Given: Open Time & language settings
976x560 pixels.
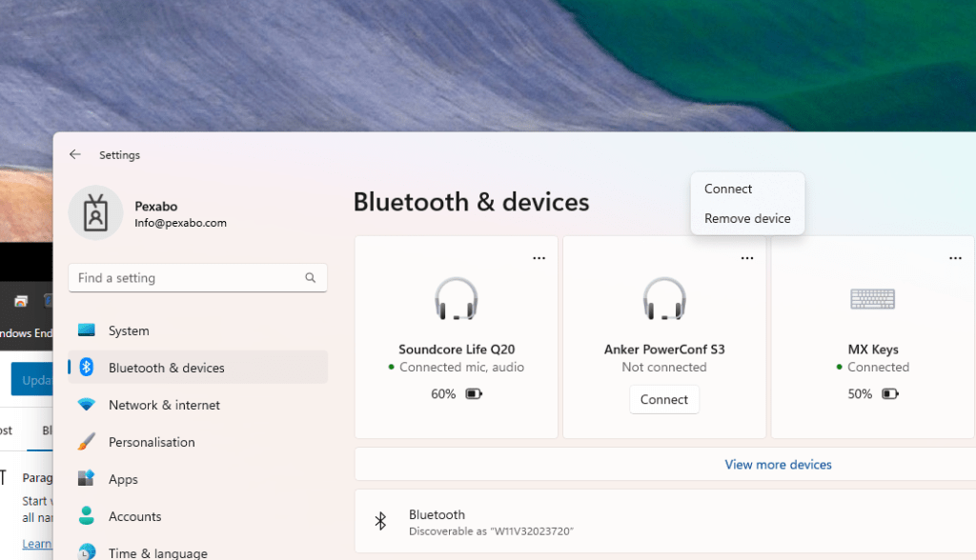Looking at the screenshot, I should (x=198, y=550).
